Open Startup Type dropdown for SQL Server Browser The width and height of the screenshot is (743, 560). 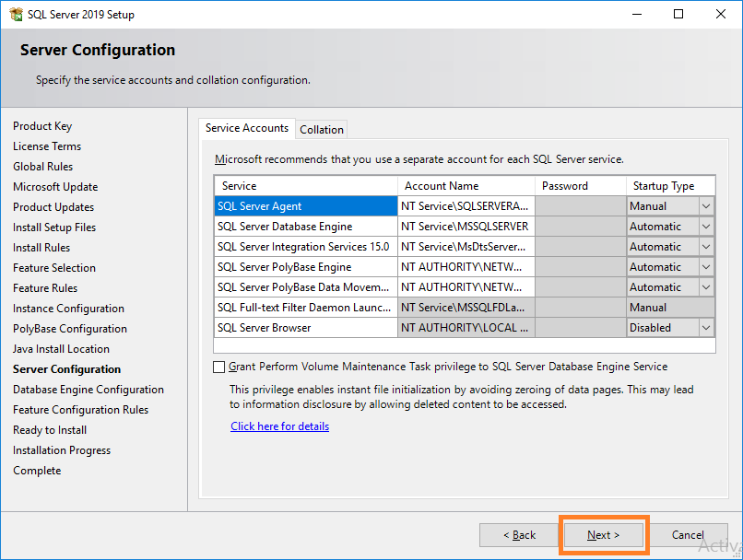coord(706,328)
